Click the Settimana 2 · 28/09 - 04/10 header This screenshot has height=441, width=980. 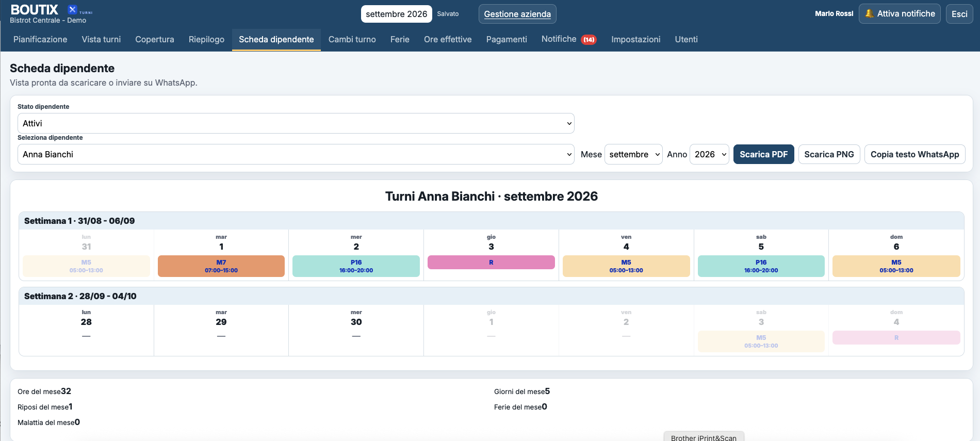tap(492, 296)
